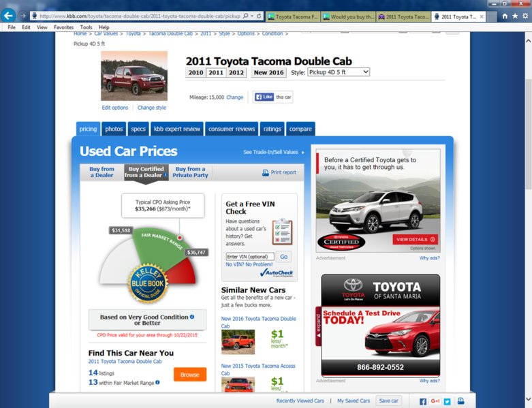
Task: Close the active 2011 Toyota tab
Action: pos(482,16)
